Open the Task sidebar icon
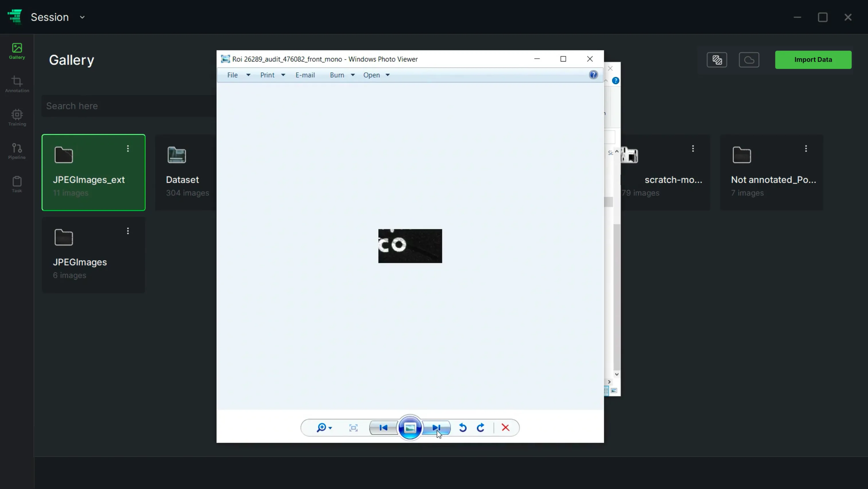Image resolution: width=868 pixels, height=489 pixels. [x=17, y=184]
